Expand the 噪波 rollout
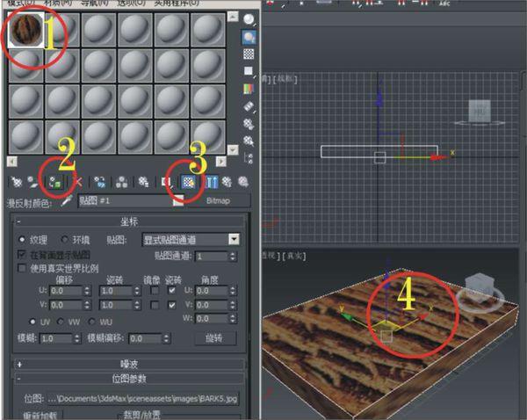This screenshot has width=527, height=420. [x=129, y=364]
